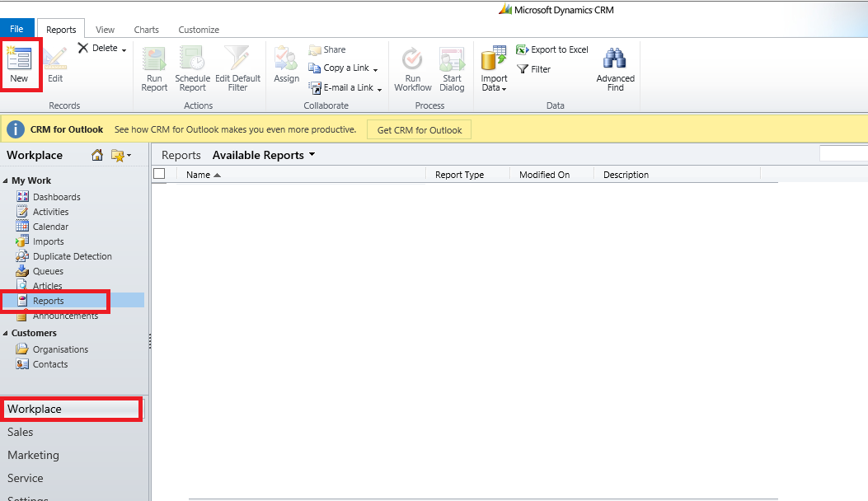
Task: Click the CRM for Outlook info icon
Action: (x=16, y=129)
